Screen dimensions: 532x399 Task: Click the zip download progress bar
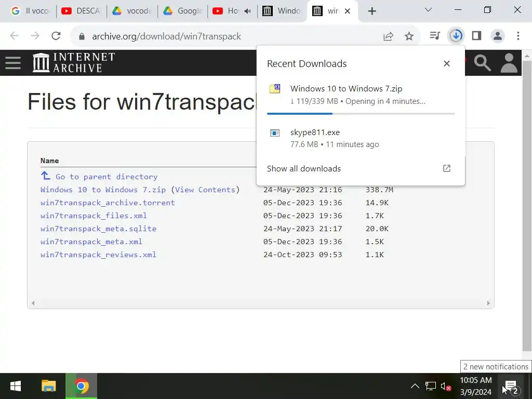(x=361, y=114)
